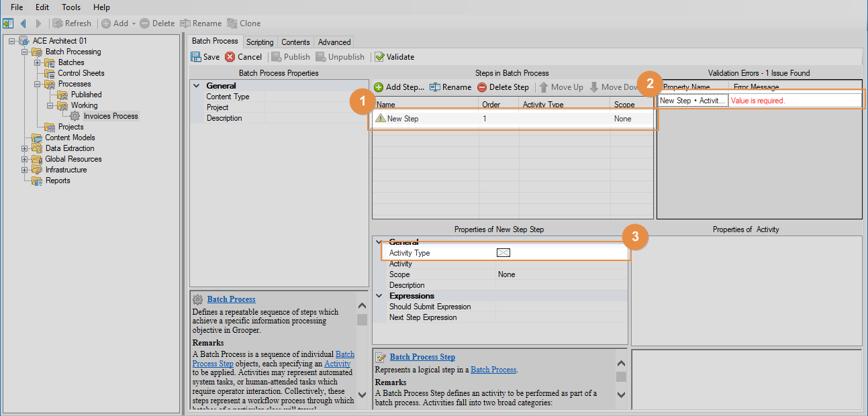Screen dimensions: 868x416
Task: Click the Batches folder icon
Action: (50, 62)
